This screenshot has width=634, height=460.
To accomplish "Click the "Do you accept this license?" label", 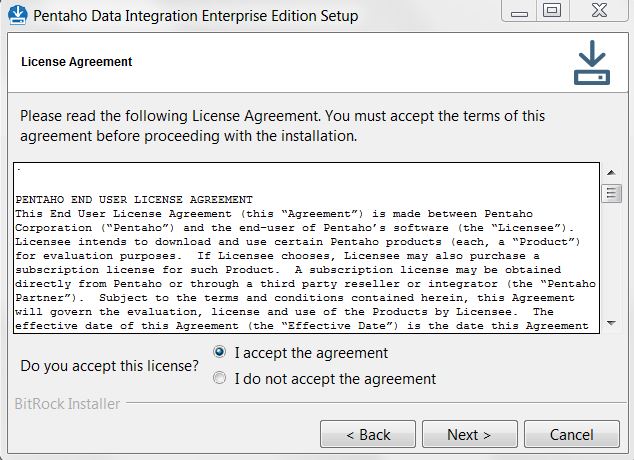I will pos(110,366).
